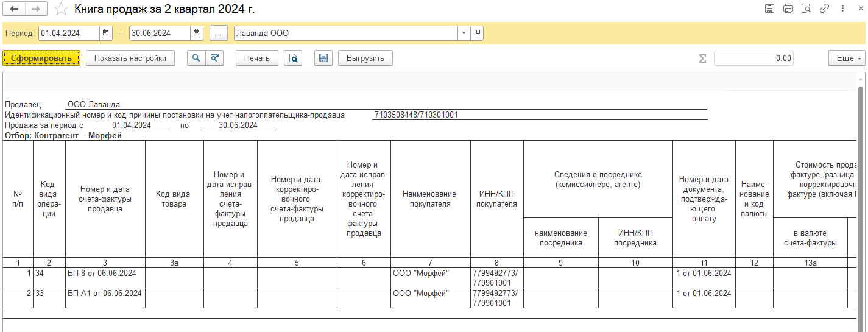Go forward with the right arrow button
Viewport: 868px width, 332px height.
pyautogui.click(x=35, y=9)
